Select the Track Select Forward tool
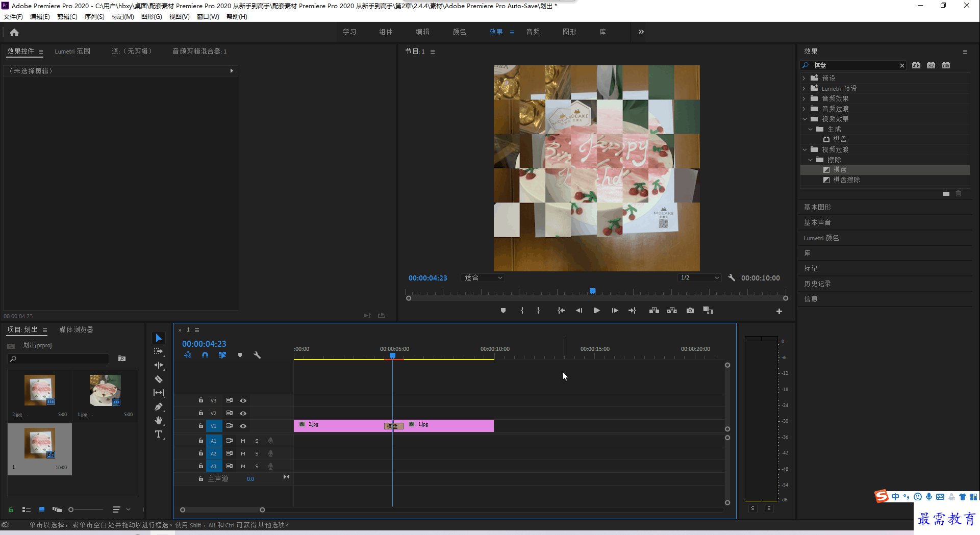The image size is (980, 535). point(159,351)
